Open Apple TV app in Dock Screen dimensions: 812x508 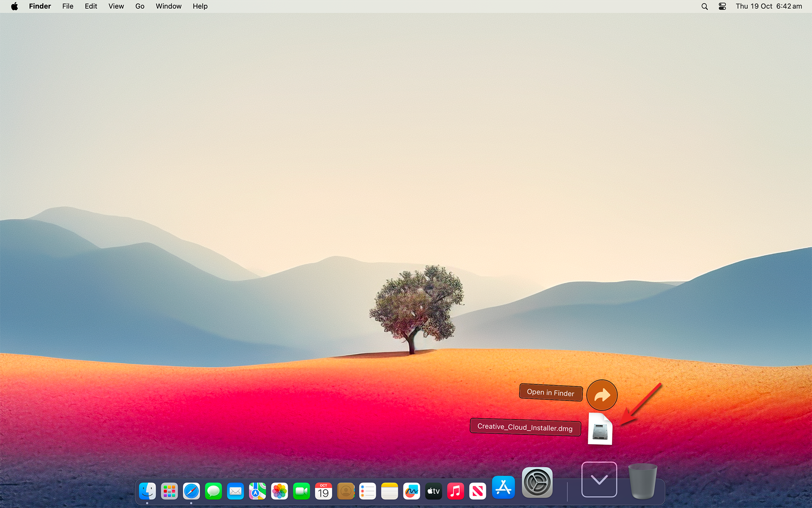433,491
